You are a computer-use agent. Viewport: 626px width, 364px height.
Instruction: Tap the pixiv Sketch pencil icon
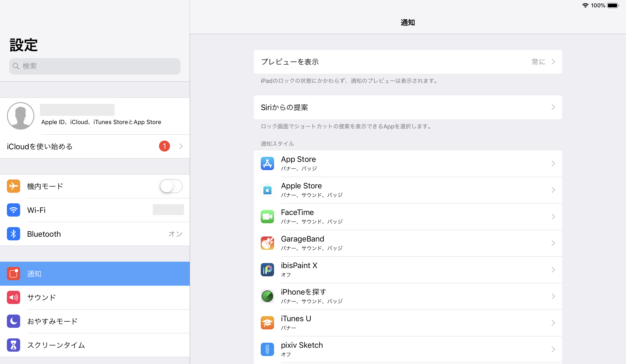pyautogui.click(x=267, y=349)
